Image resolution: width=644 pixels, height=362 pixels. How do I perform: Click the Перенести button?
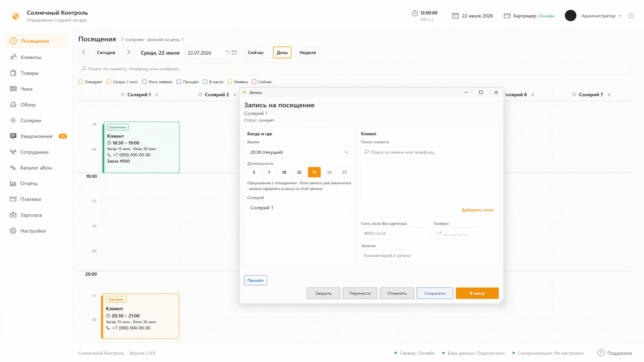[x=360, y=293]
